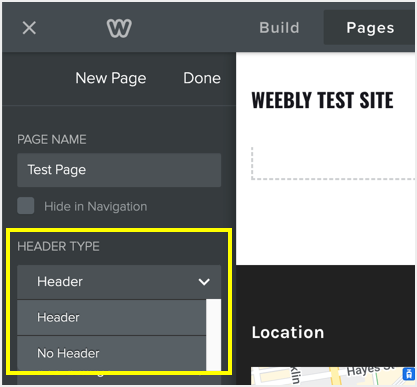
Task: Click the dropdown list scrollbar
Action: pos(213,335)
